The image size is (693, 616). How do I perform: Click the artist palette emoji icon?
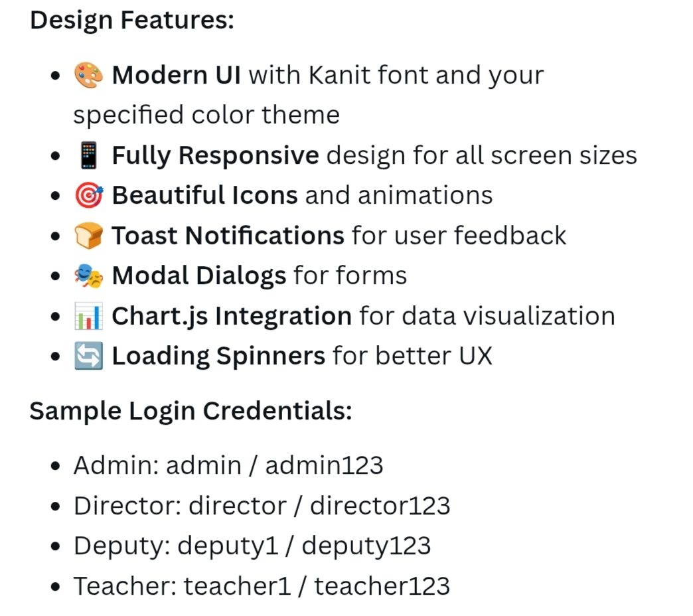[88, 75]
